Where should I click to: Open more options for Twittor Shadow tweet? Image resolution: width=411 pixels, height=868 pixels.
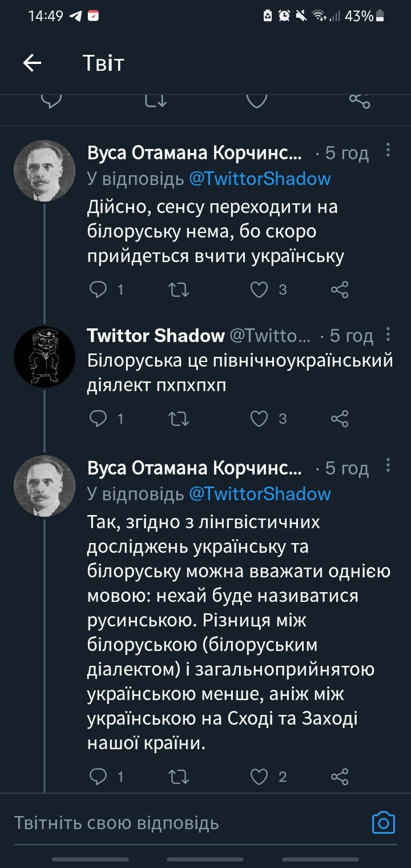point(388,333)
